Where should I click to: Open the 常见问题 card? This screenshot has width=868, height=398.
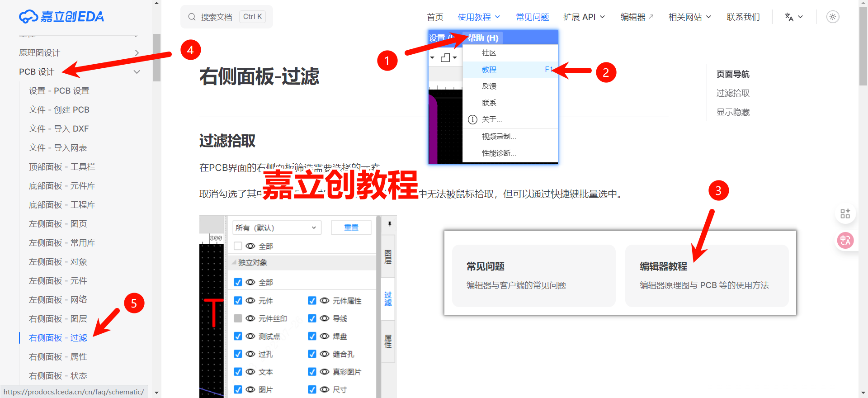tap(534, 275)
